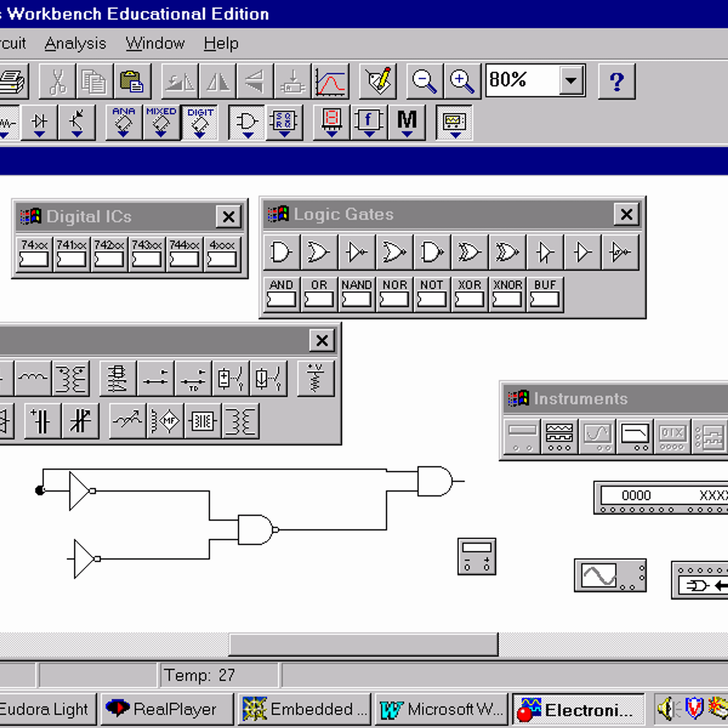
Task: Open the Display Graphs icon
Action: pos(331,81)
